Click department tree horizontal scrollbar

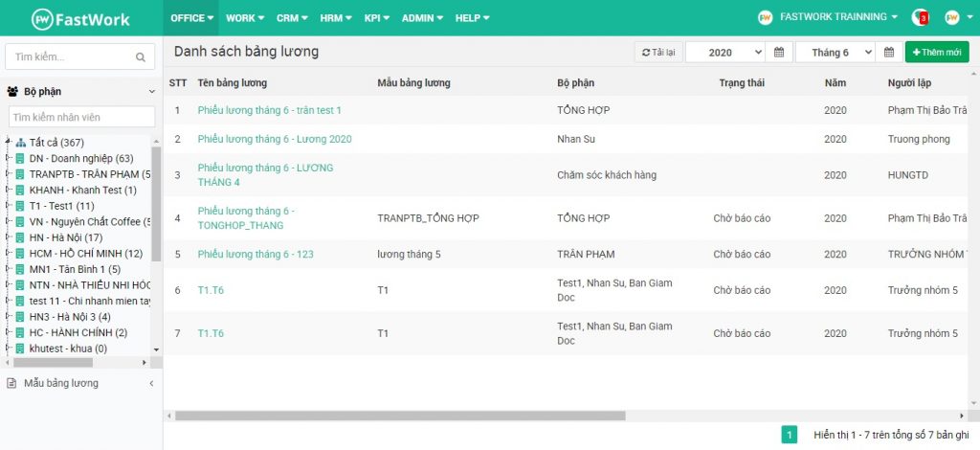(54, 363)
